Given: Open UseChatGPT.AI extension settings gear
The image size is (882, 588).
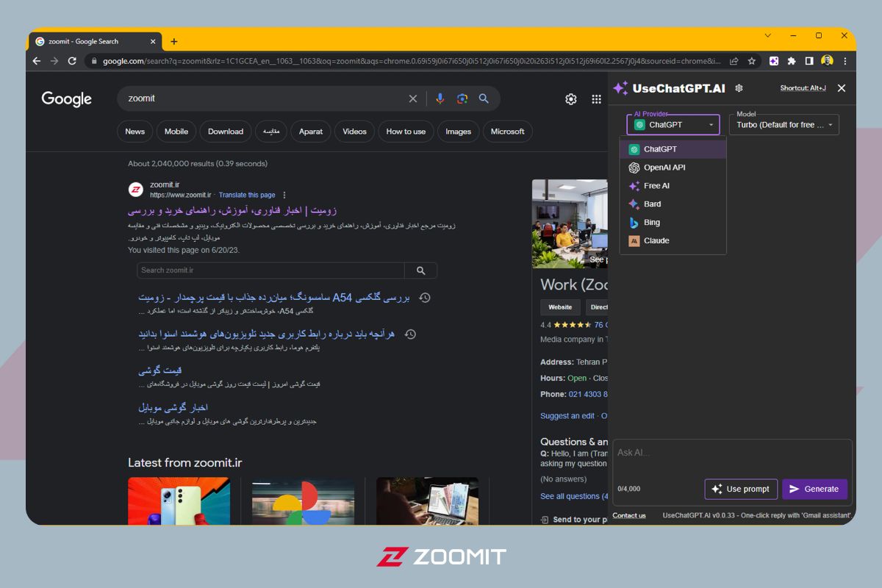Looking at the screenshot, I should pyautogui.click(x=738, y=87).
